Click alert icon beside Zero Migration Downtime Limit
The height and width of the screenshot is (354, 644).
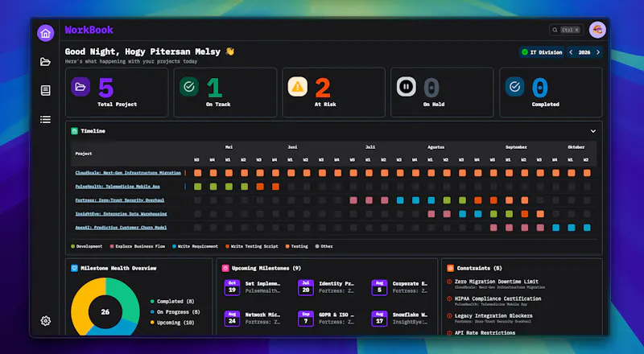tap(449, 282)
